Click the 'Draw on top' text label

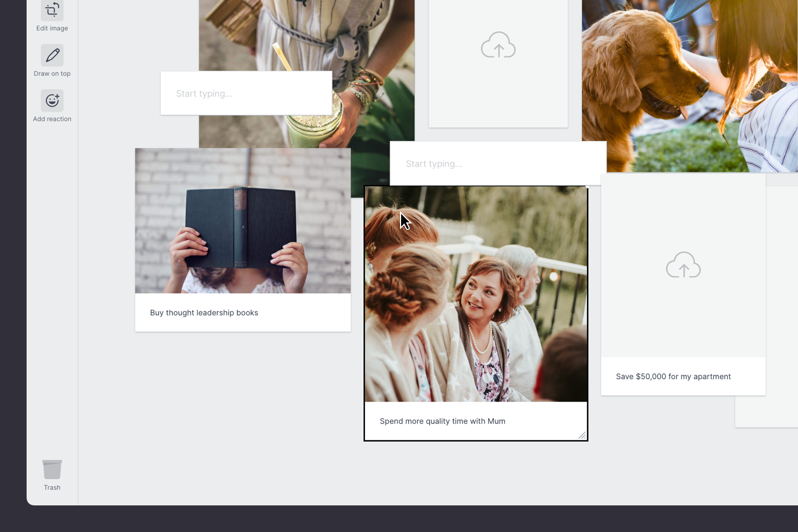pyautogui.click(x=52, y=74)
